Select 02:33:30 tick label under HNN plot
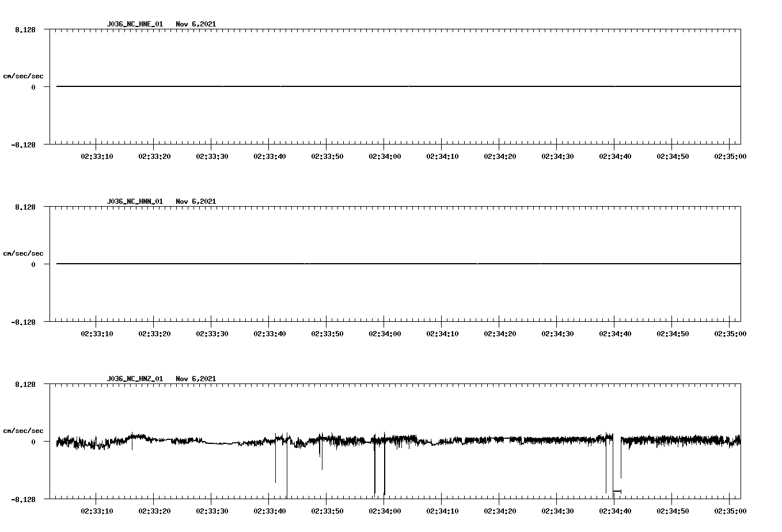Image resolution: width=782 pixels, height=532 pixels. point(212,333)
